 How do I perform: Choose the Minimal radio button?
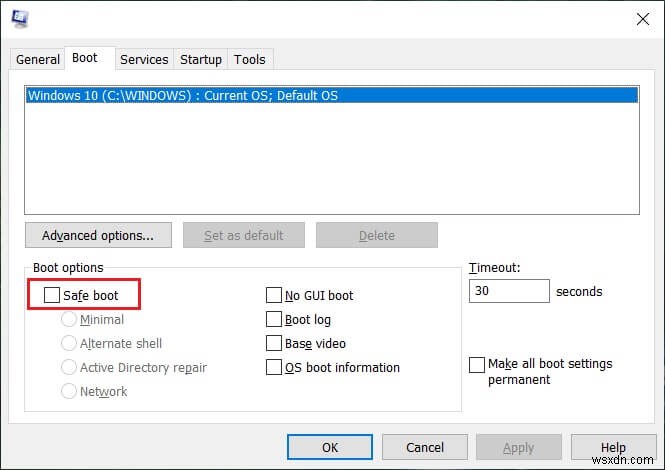click(x=70, y=320)
